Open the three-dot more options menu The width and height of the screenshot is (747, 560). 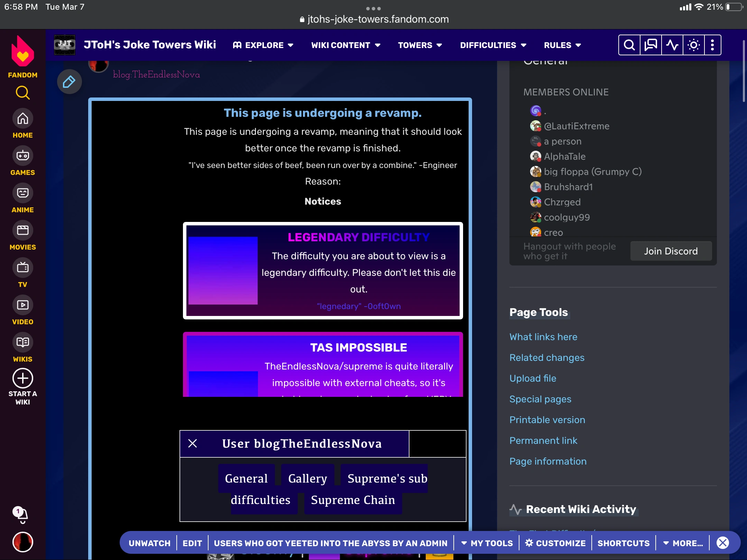712,45
